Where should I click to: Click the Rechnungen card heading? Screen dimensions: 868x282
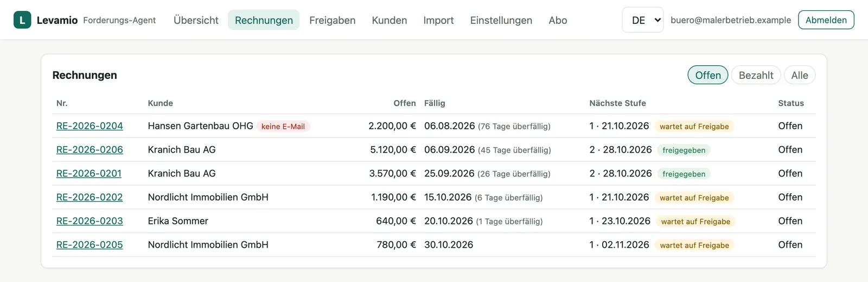[85, 75]
